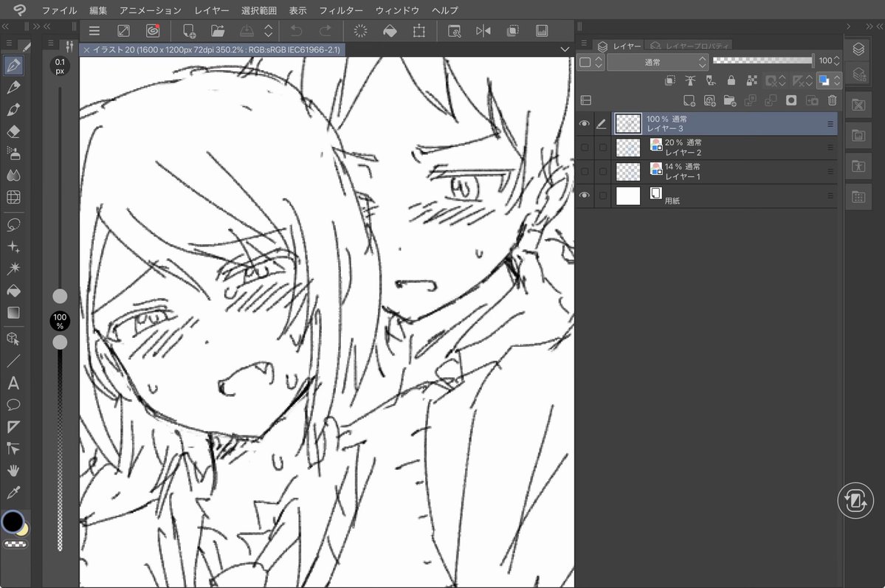Click the opacity 100 stepper arrows
This screenshot has height=588, width=885.
[836, 60]
